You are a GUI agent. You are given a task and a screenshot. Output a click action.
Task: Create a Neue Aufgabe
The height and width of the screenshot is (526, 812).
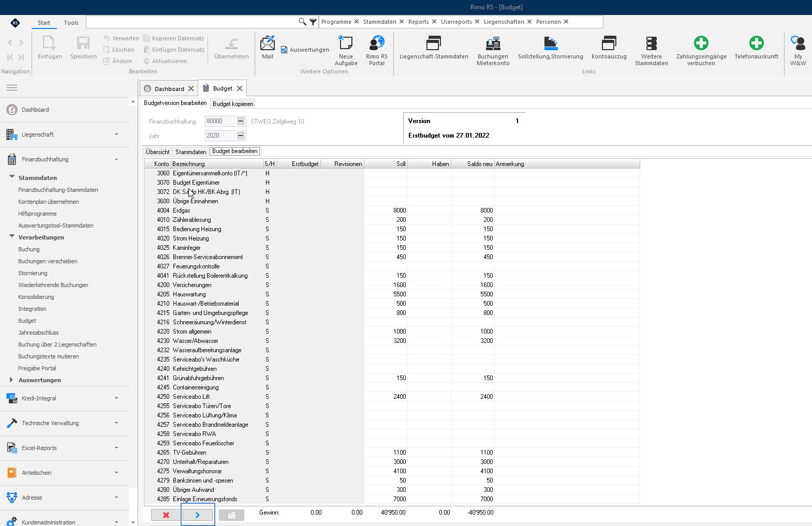(x=346, y=50)
